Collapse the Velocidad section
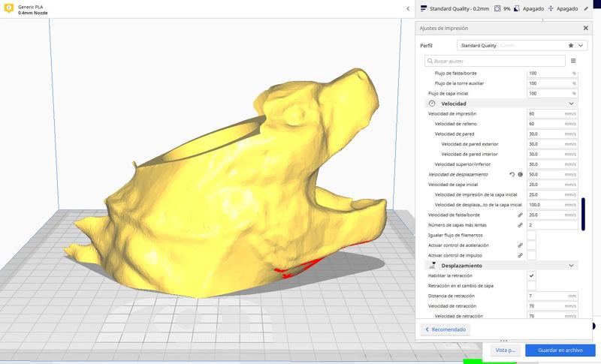The width and height of the screenshot is (601, 364). (572, 103)
